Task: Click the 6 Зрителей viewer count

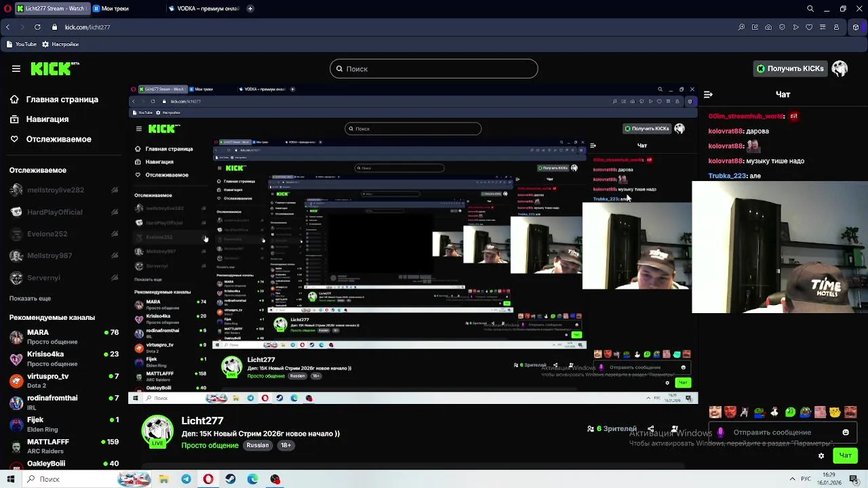Action: coord(612,429)
